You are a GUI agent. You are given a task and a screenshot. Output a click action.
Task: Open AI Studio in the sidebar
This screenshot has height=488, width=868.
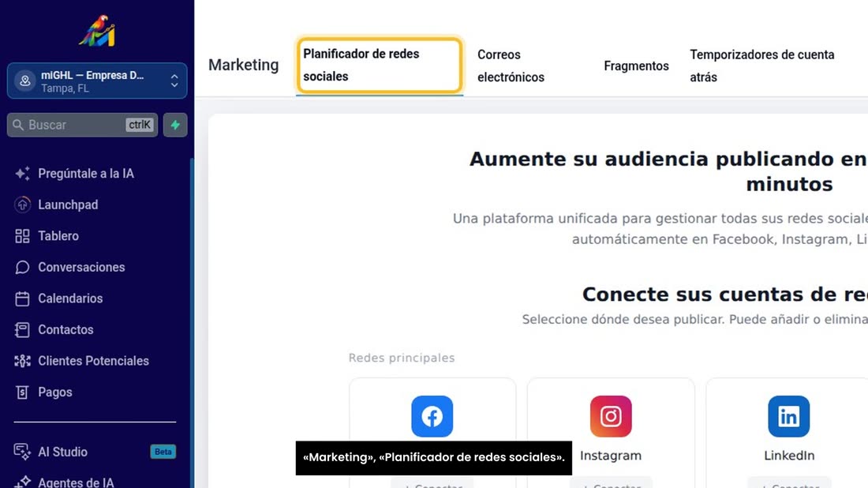62,452
